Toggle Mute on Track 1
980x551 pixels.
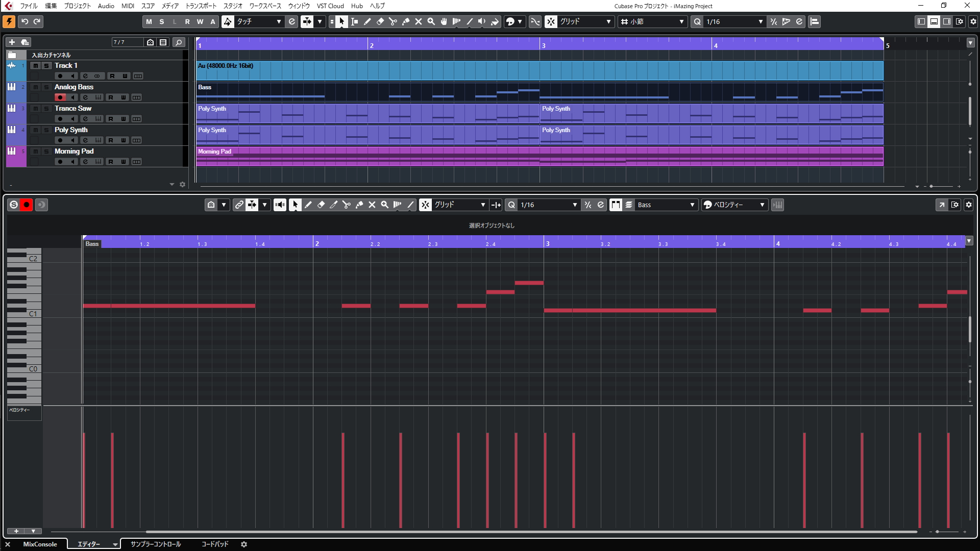[x=35, y=65]
